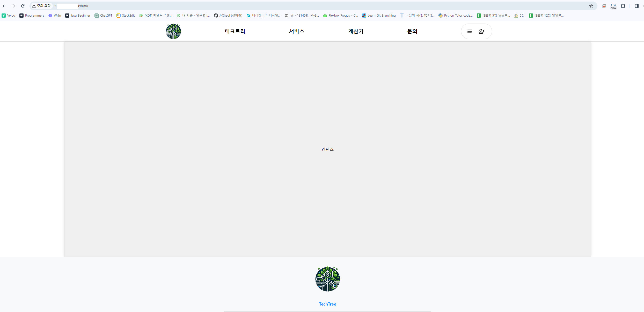The height and width of the screenshot is (312, 644).
Task: Click the footer TechTree logo image
Action: [x=327, y=279]
